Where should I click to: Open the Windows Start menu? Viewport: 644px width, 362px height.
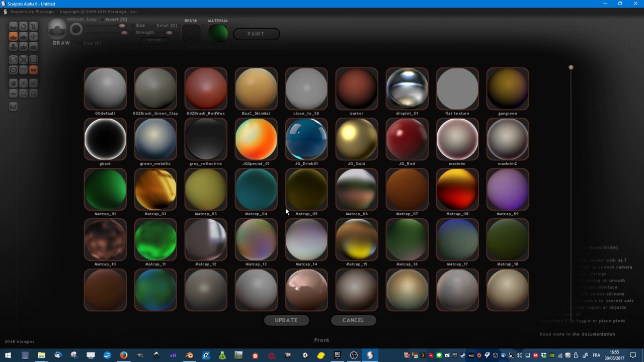[8, 355]
